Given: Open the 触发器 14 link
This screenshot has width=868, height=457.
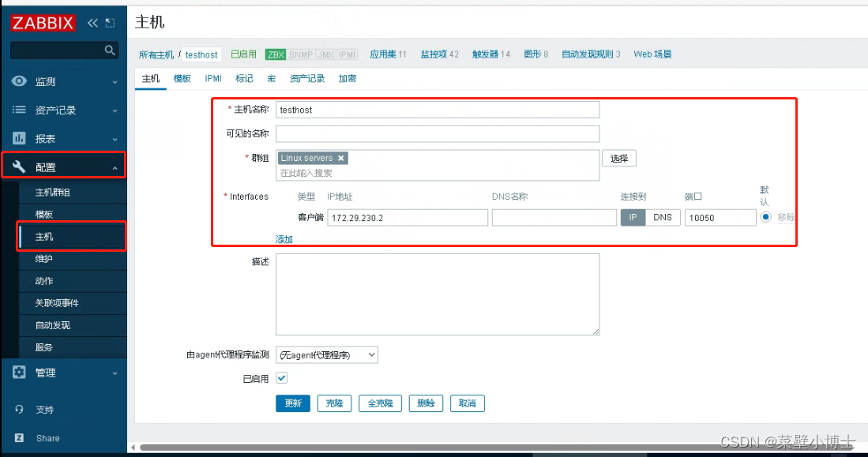Looking at the screenshot, I should click(x=491, y=54).
